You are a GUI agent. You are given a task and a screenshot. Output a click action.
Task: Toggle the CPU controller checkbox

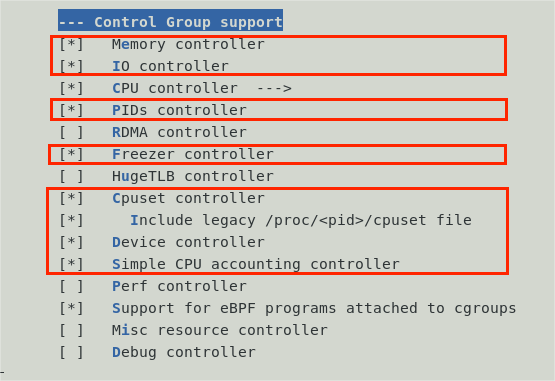click(x=71, y=88)
